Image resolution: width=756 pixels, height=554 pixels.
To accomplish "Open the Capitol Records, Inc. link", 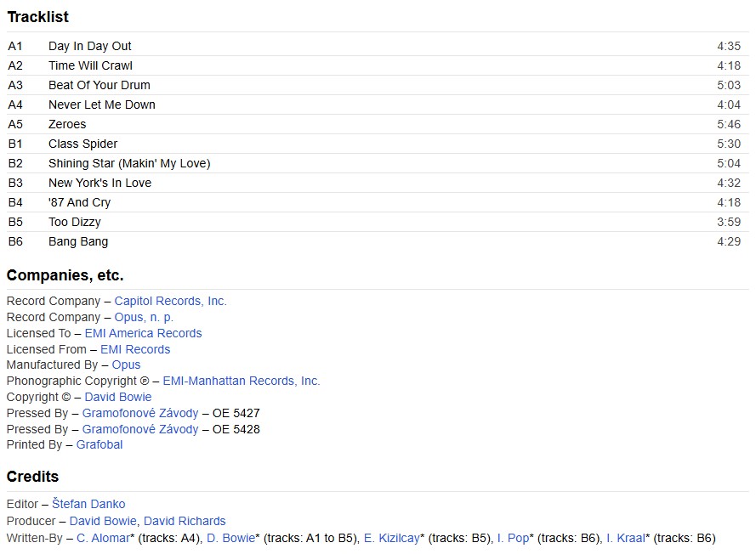I will click(170, 301).
